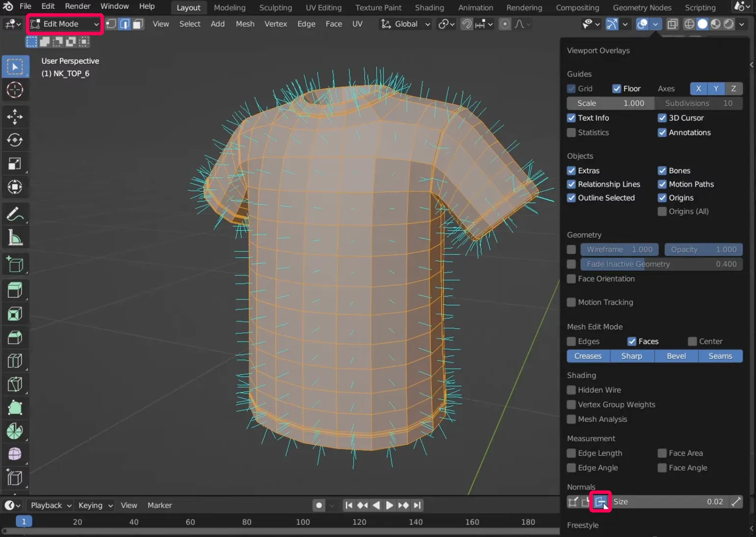Image resolution: width=756 pixels, height=537 pixels.
Task: Switch to face select mode
Action: click(138, 24)
